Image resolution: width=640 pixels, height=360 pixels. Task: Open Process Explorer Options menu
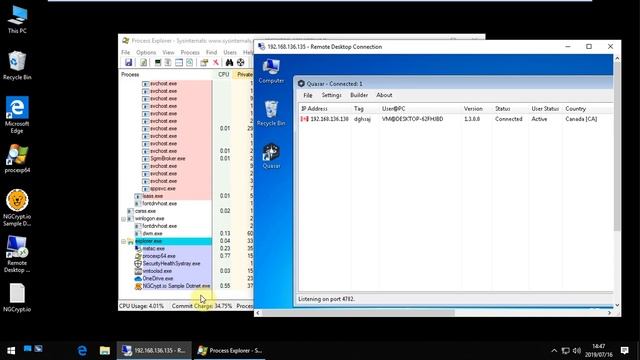point(146,52)
